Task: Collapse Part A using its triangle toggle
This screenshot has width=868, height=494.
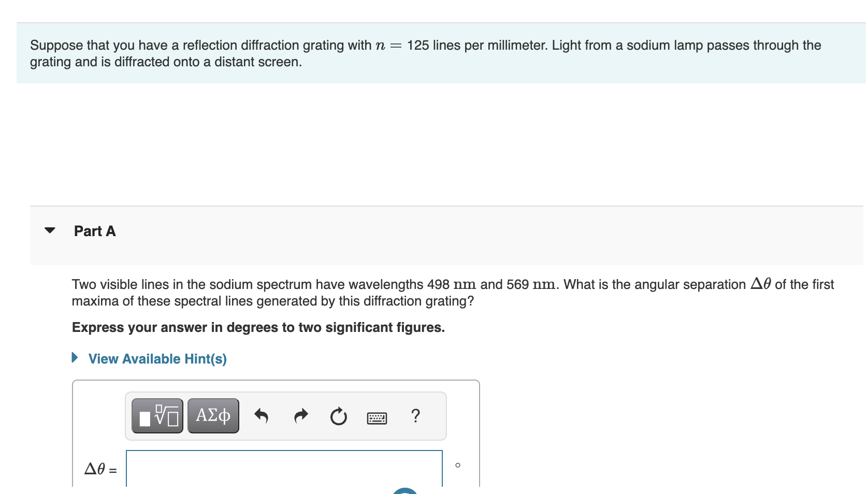Action: (49, 231)
